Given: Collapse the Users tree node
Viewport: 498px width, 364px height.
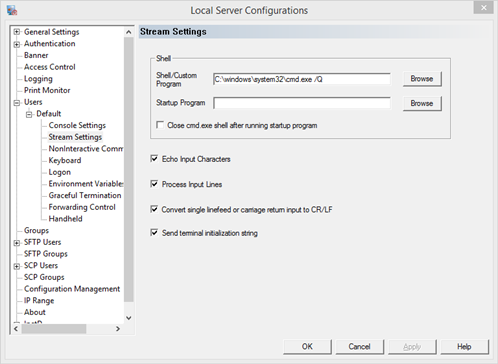Looking at the screenshot, I should (x=16, y=103).
